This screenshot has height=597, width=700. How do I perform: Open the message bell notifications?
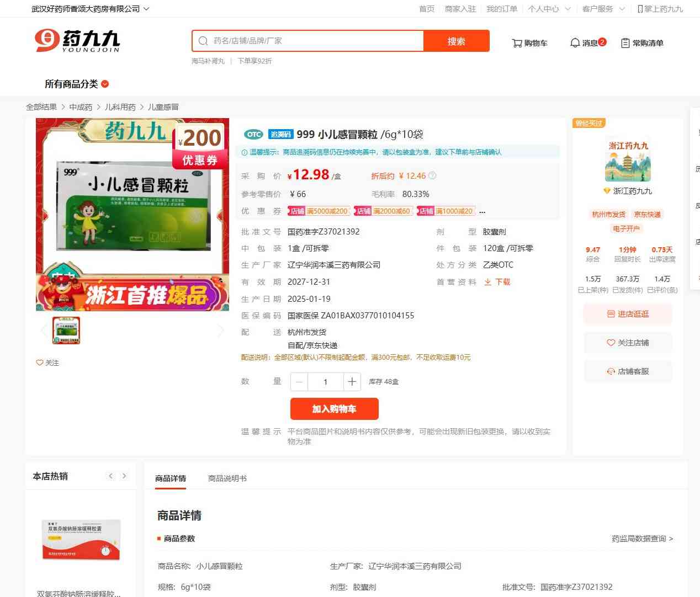(x=575, y=43)
